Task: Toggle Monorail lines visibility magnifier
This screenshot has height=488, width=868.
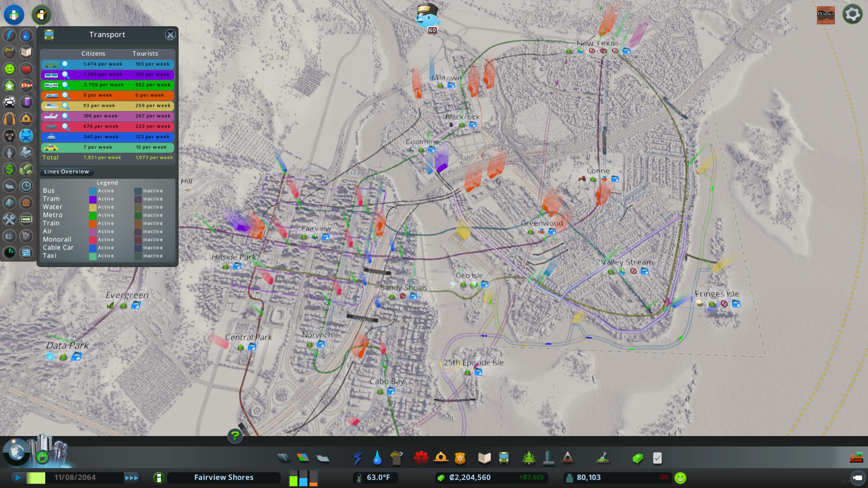Action: click(65, 127)
